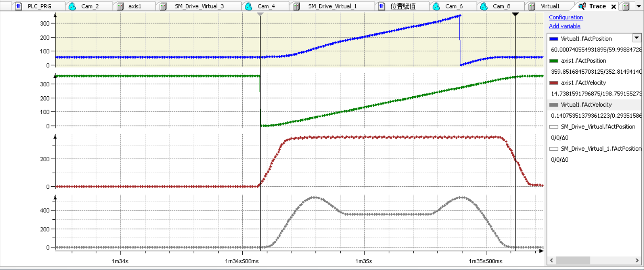This screenshot has height=270, width=644.
Task: Select the axis1 tab
Action: pyautogui.click(x=135, y=6)
